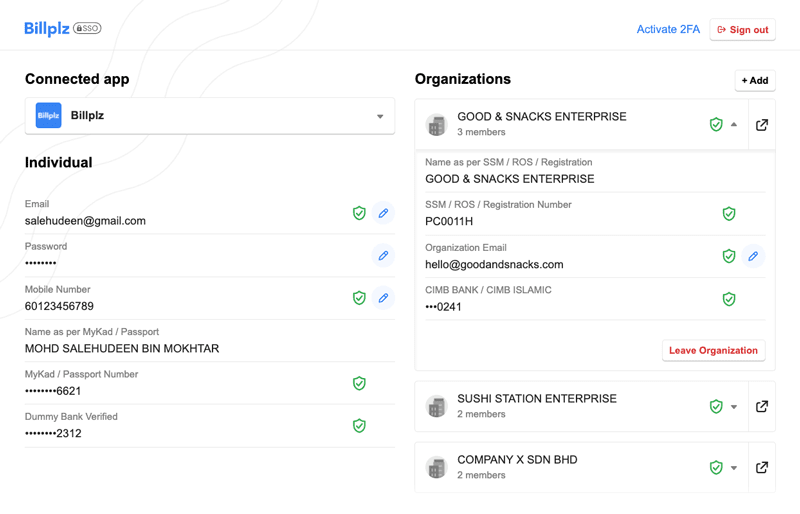This screenshot has width=800, height=514.
Task: Click Activate 2FA link
Action: coord(668,30)
